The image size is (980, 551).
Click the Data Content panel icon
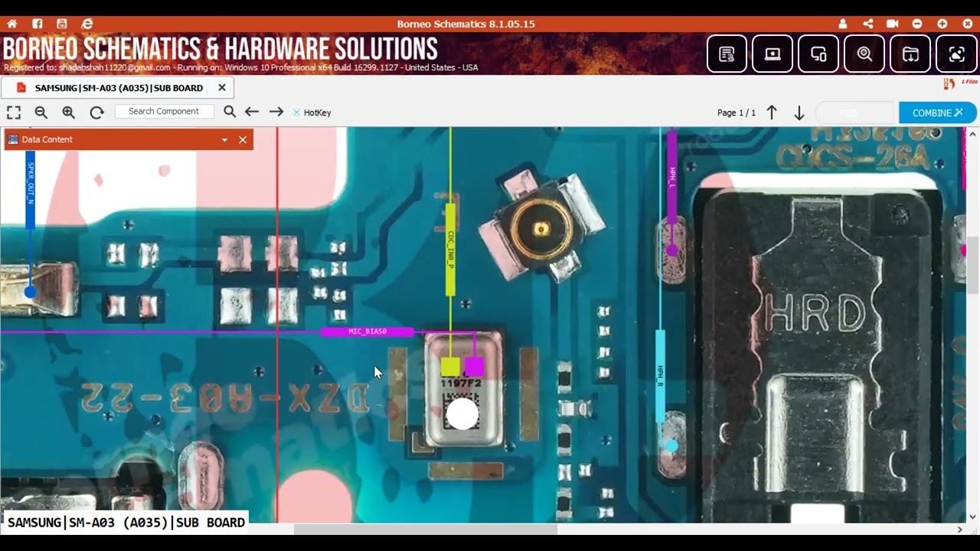13,139
